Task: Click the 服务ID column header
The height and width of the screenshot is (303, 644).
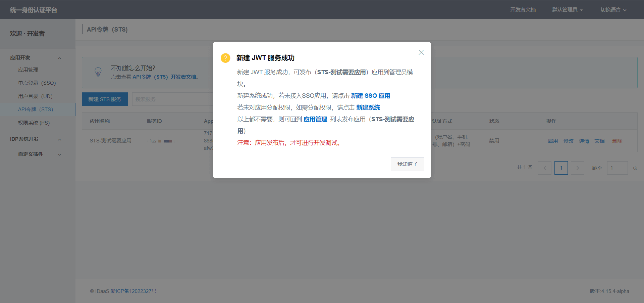Action: [x=154, y=121]
